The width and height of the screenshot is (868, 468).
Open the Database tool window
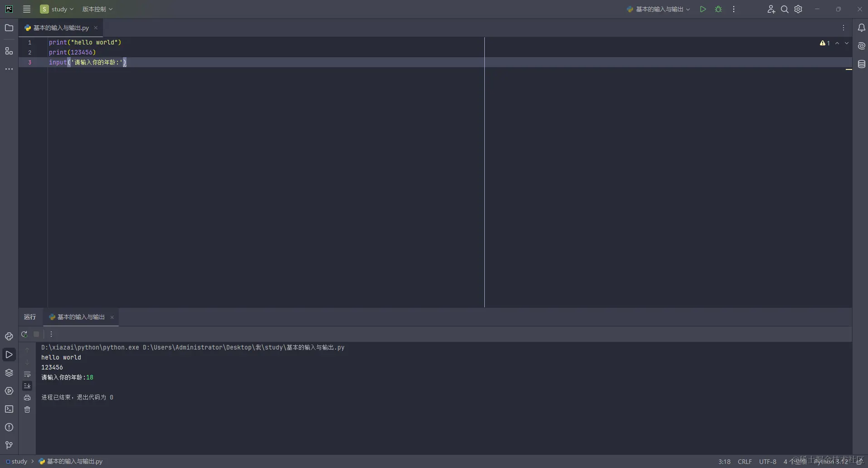coord(861,64)
